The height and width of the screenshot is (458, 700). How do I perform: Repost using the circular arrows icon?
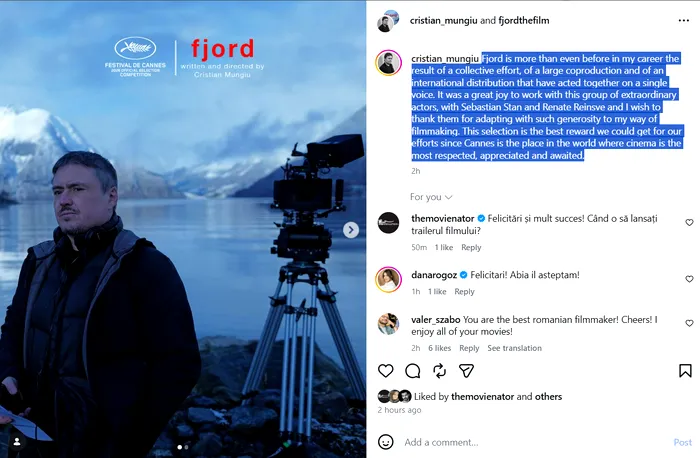pyautogui.click(x=439, y=371)
